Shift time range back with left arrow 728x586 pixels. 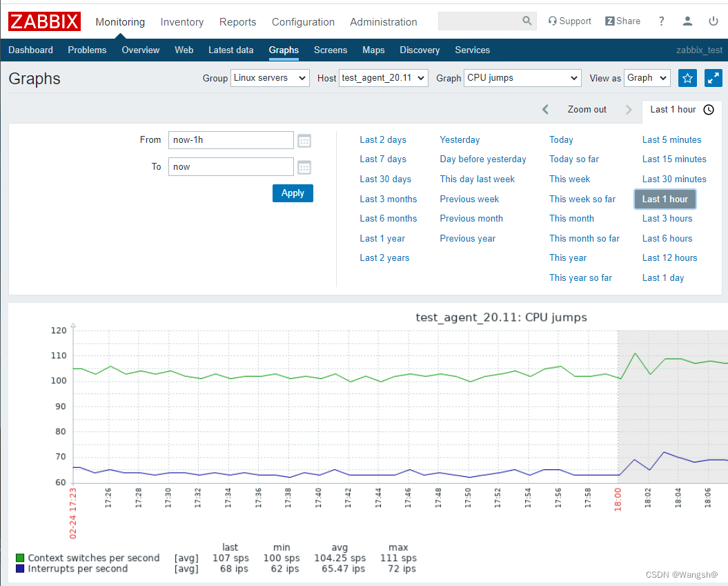pos(546,110)
